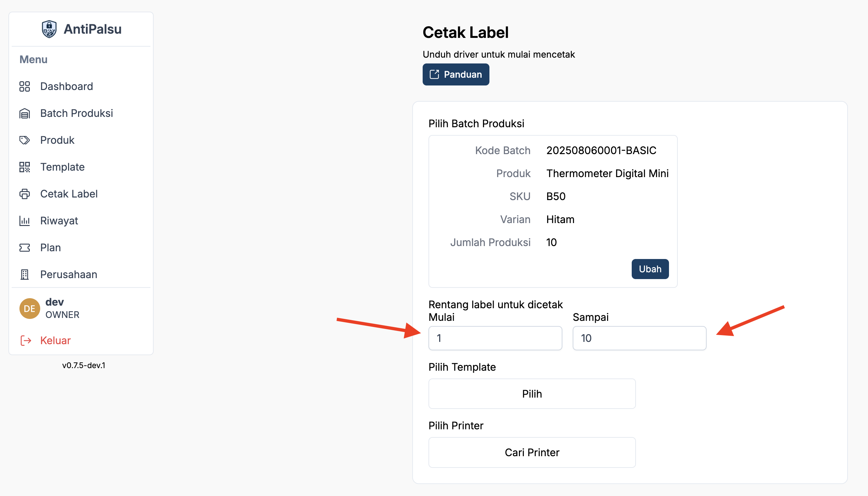This screenshot has height=496, width=868.
Task: Click the Batch Produksi warehouse icon
Action: coord(25,113)
